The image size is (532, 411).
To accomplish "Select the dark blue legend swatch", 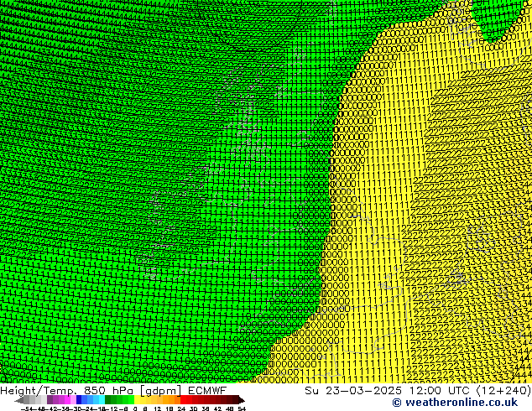I will 79,400.
